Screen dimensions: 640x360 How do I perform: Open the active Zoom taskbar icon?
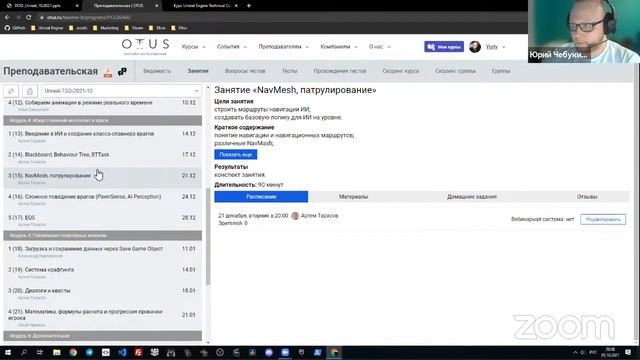point(285,352)
